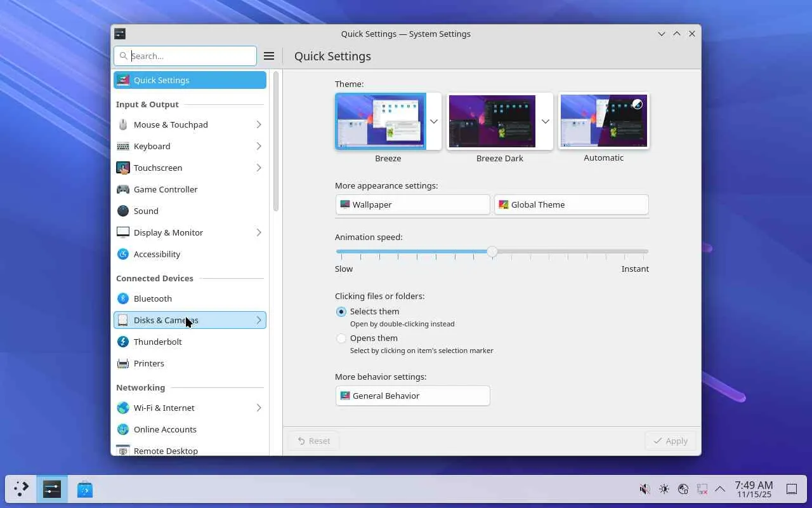Click the Game Controller gamepad icon

[123, 189]
